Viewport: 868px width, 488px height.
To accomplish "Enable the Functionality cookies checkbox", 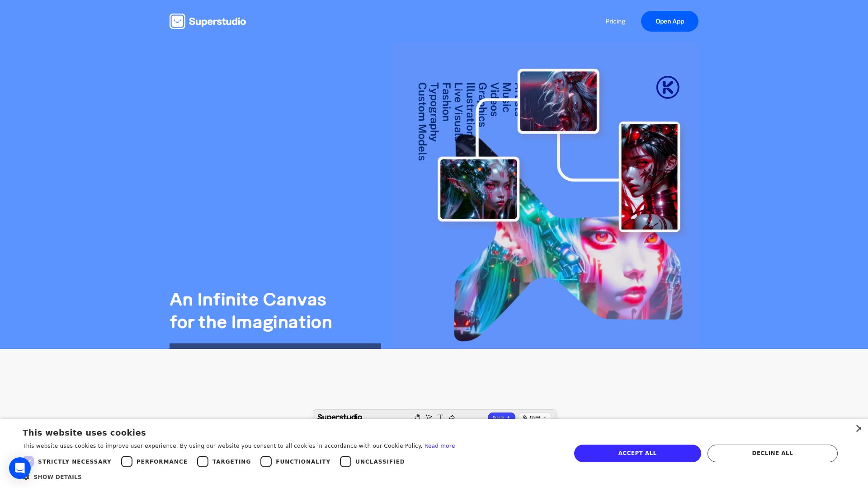I will (x=266, y=461).
